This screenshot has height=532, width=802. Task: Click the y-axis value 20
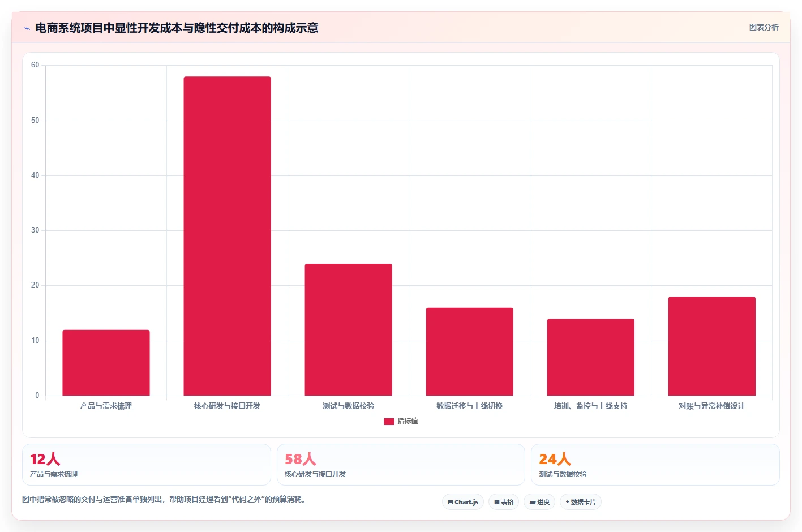coord(35,285)
